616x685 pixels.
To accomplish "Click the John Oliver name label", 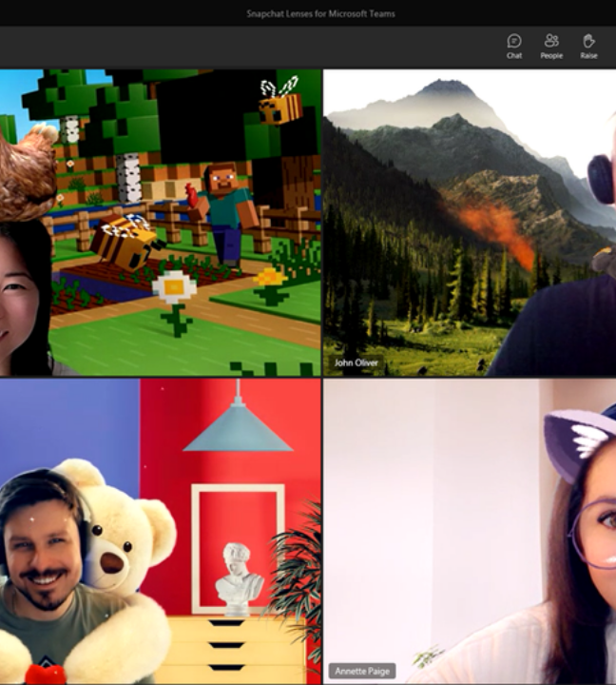I will (x=356, y=363).
